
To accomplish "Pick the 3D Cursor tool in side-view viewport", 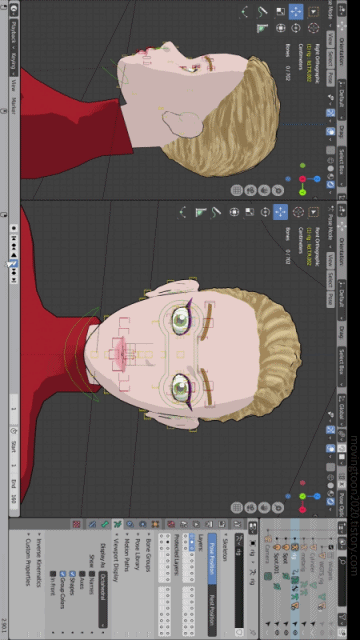I will tap(313, 28).
